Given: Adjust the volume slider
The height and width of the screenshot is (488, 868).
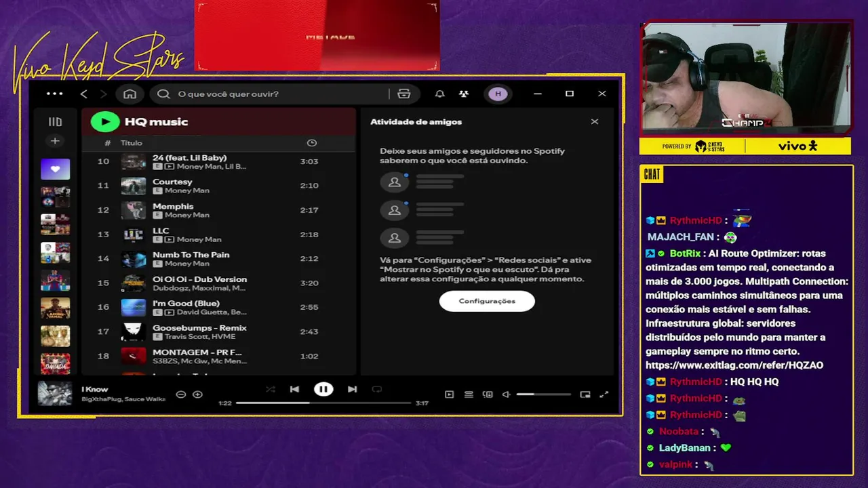Looking at the screenshot, I should (544, 394).
